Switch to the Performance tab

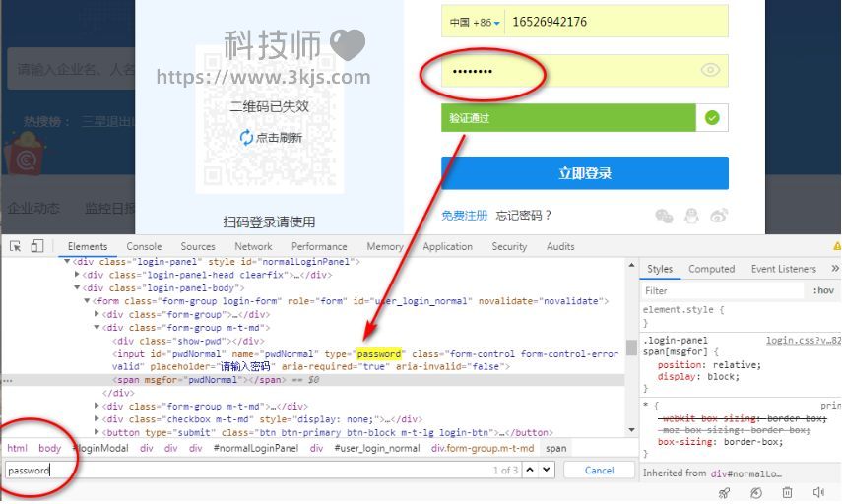[x=319, y=246]
